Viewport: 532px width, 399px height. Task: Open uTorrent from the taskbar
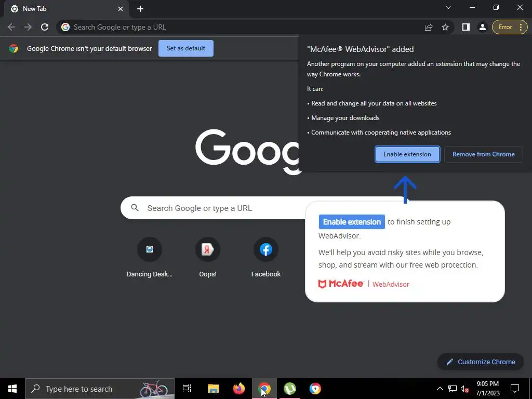pyautogui.click(x=290, y=389)
